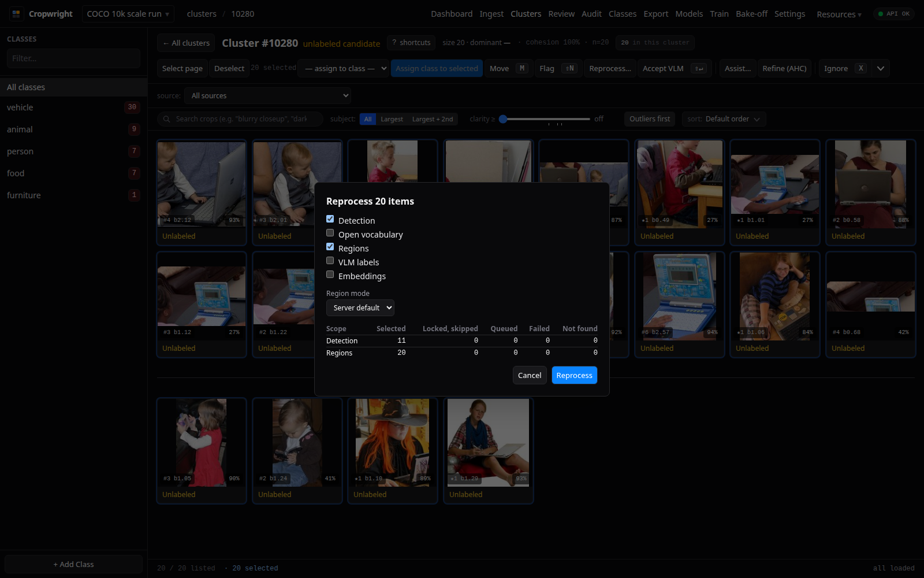The width and height of the screenshot is (924, 578).
Task: Click the Reprocess button in the dialog
Action: point(574,375)
